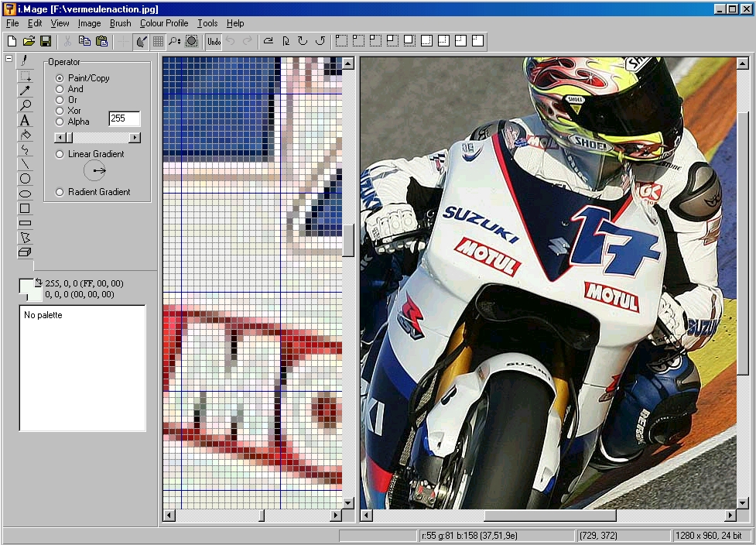Select the freehand curve tool
756x545 pixels.
[x=25, y=150]
